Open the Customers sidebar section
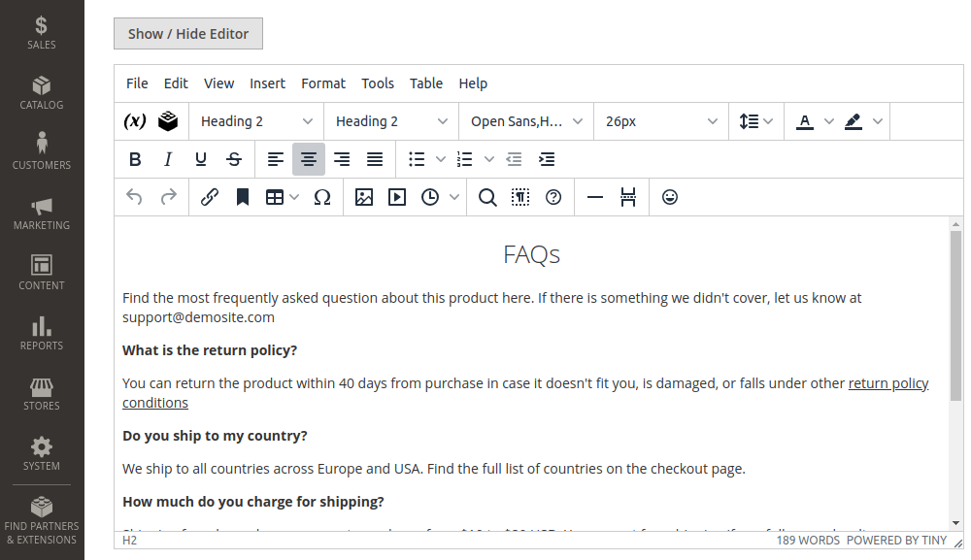 coord(42,151)
